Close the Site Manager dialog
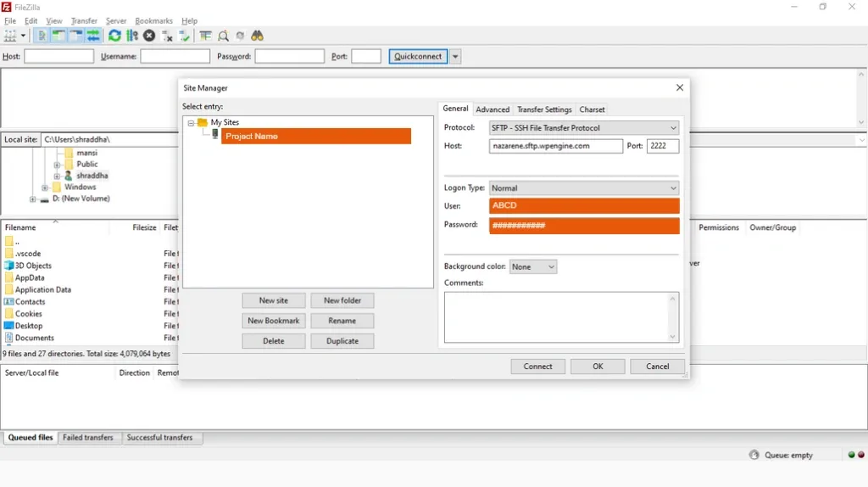 pos(679,87)
